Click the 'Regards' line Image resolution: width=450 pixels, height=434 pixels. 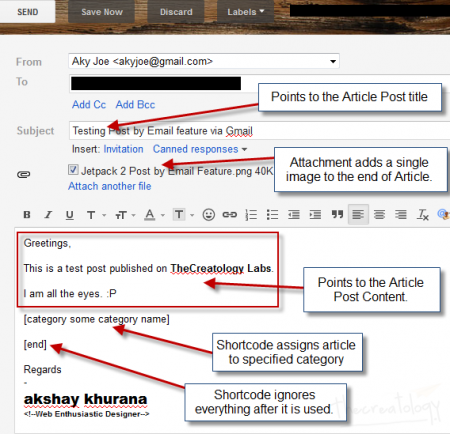coord(42,369)
